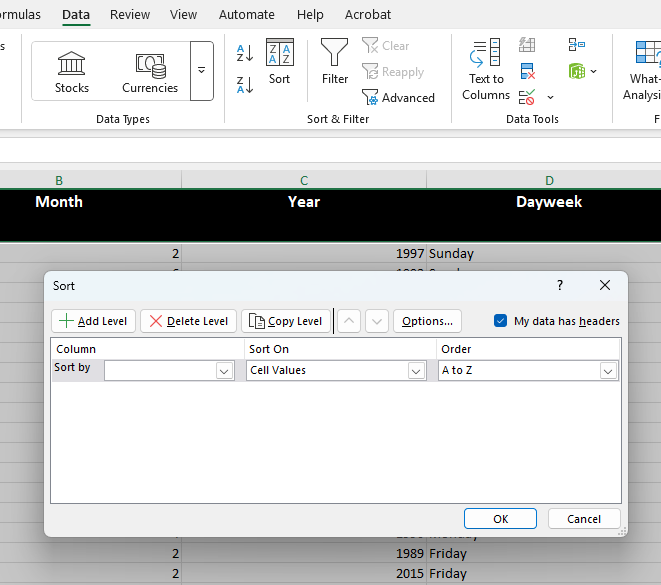
Task: Select the column C header
Action: [x=304, y=180]
